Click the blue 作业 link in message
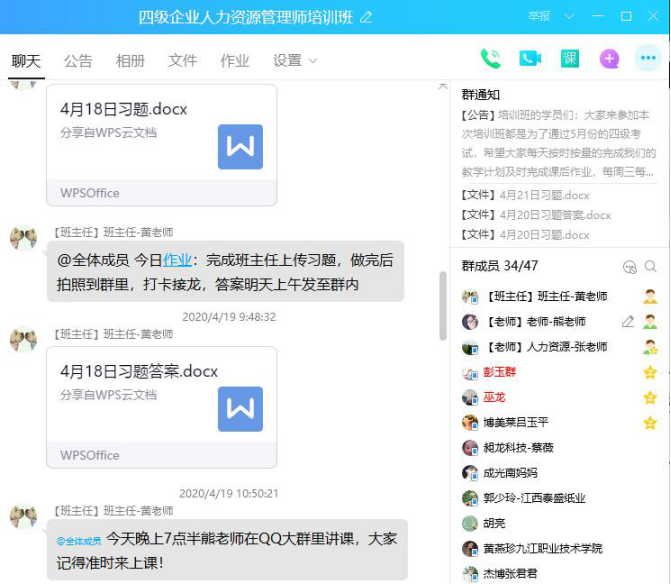Viewport: 671px width, 584px height. [x=177, y=260]
